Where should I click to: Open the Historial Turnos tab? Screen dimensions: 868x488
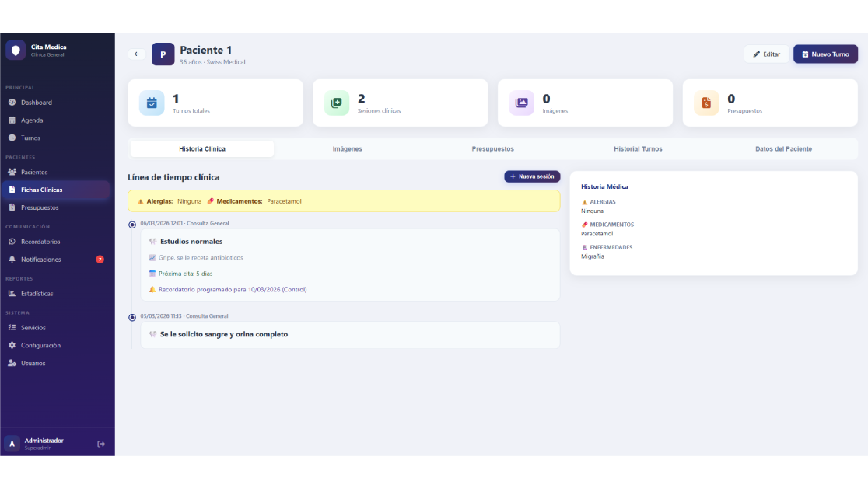[x=638, y=148]
